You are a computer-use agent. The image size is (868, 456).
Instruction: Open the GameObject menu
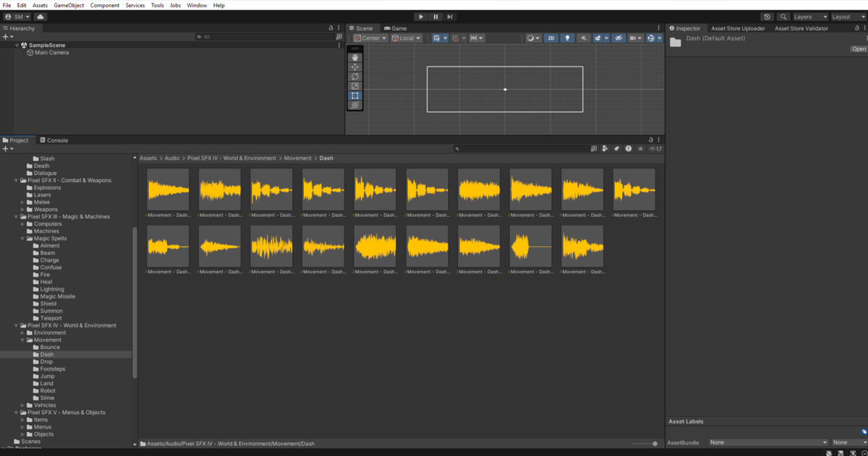[x=69, y=5]
